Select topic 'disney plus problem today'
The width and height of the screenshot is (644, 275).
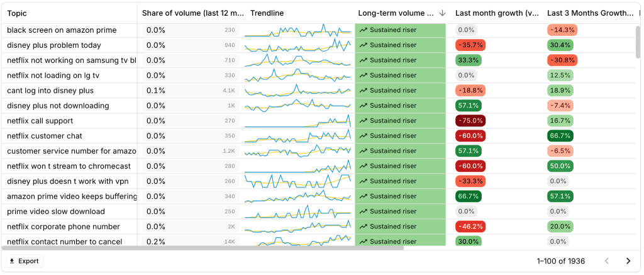tap(54, 45)
